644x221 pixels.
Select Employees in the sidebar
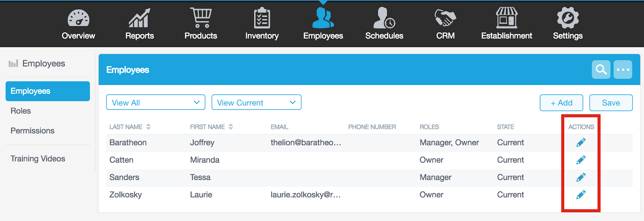click(x=47, y=91)
